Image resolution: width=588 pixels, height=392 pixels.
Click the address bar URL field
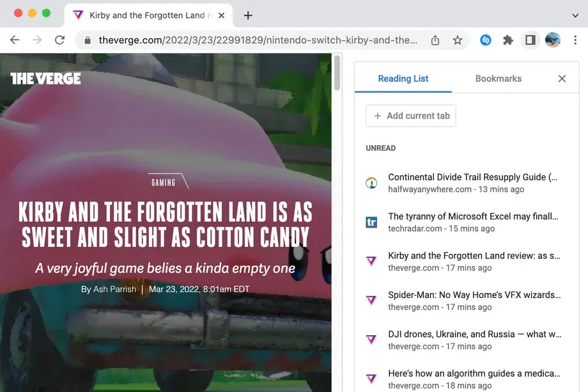click(256, 40)
